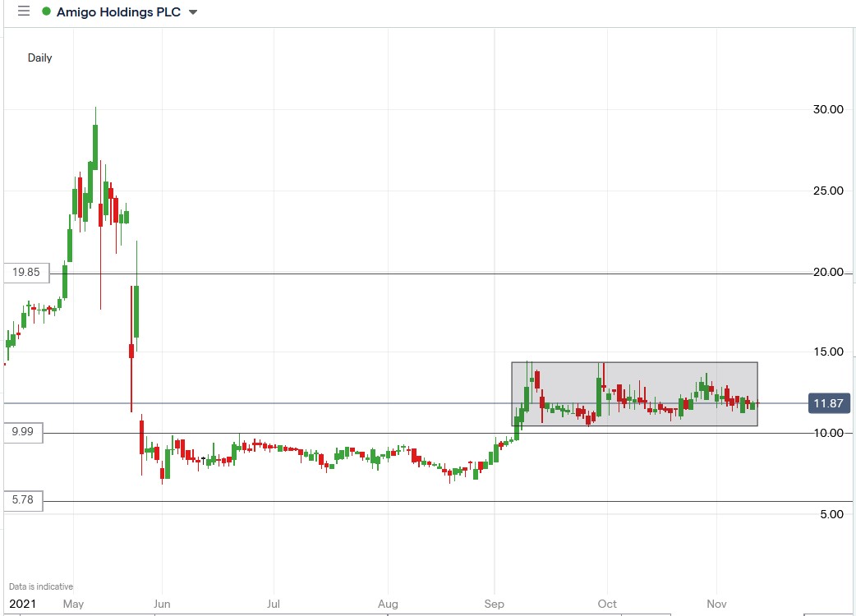Select the Nov month label
The image size is (856, 616).
coord(716,604)
